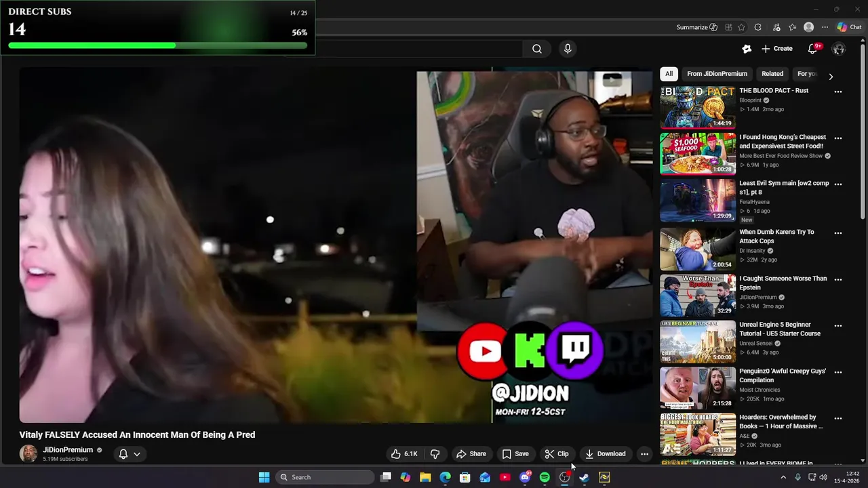Open the YouTube account avatar menu

[839, 49]
